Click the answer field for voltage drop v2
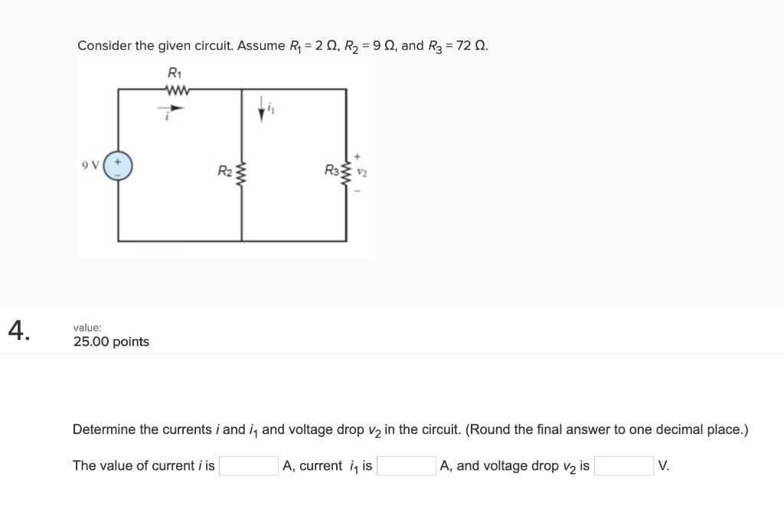 [624, 465]
